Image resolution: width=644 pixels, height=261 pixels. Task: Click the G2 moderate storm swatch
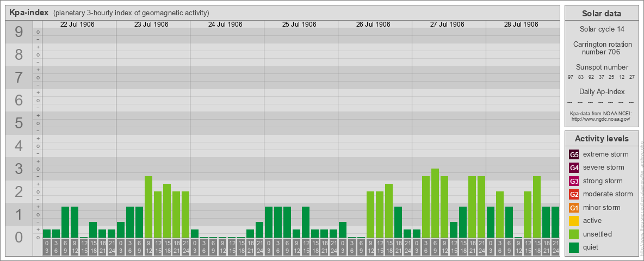point(574,194)
